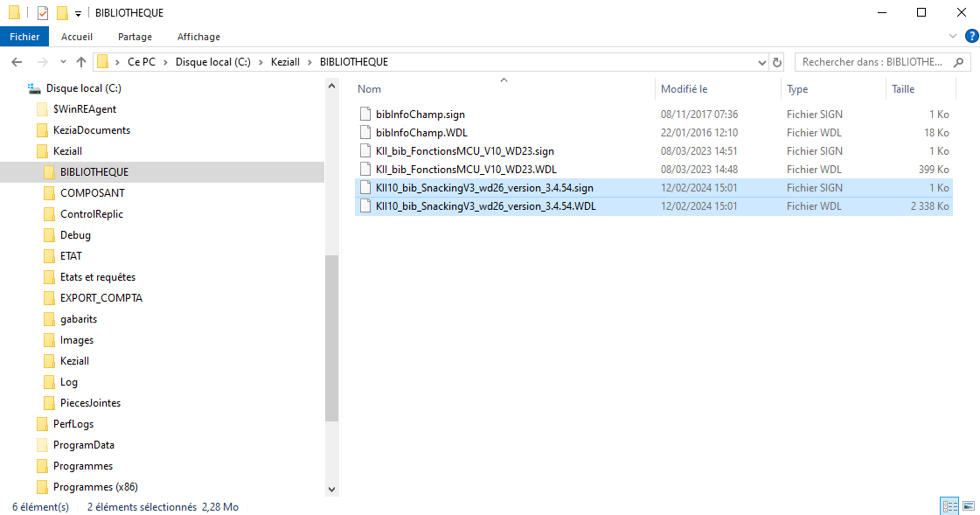This screenshot has width=980, height=515.
Task: Click the navigation pane scroll down arrow
Action: pos(331,489)
